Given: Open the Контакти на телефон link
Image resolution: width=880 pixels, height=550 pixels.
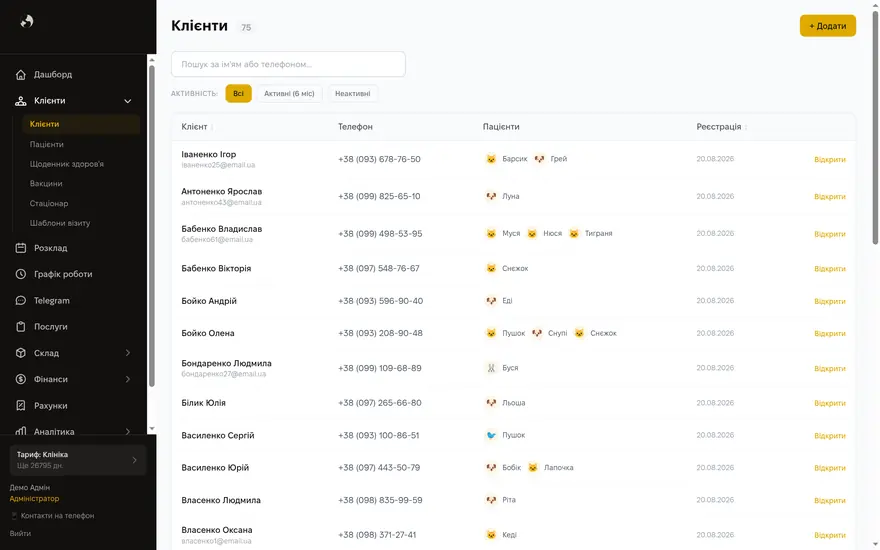Looking at the screenshot, I should point(57,516).
